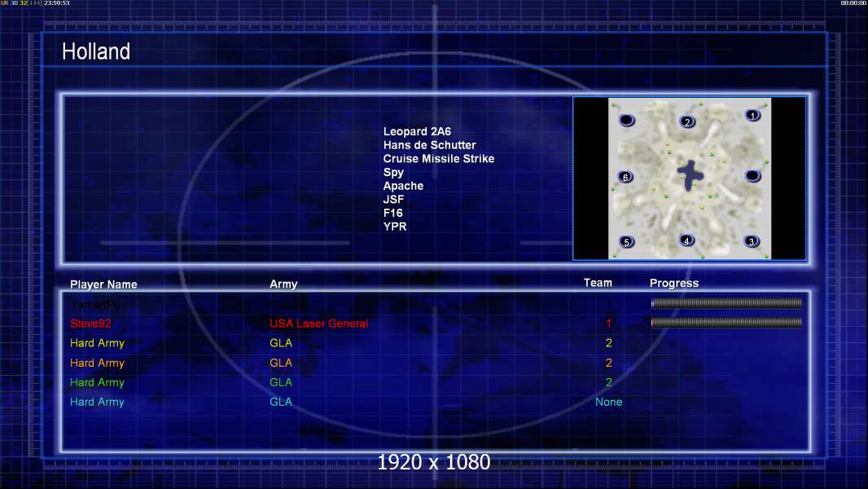Screen dimensions: 868x489
Task: Click Steve92's team number 1
Action: coord(608,324)
